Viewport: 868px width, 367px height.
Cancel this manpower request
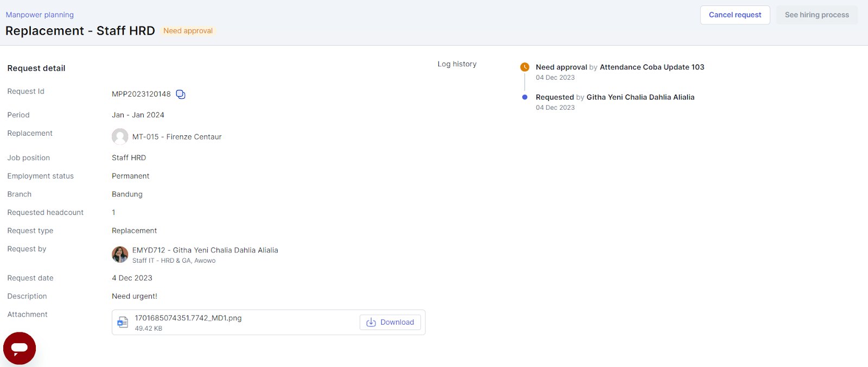click(x=735, y=15)
